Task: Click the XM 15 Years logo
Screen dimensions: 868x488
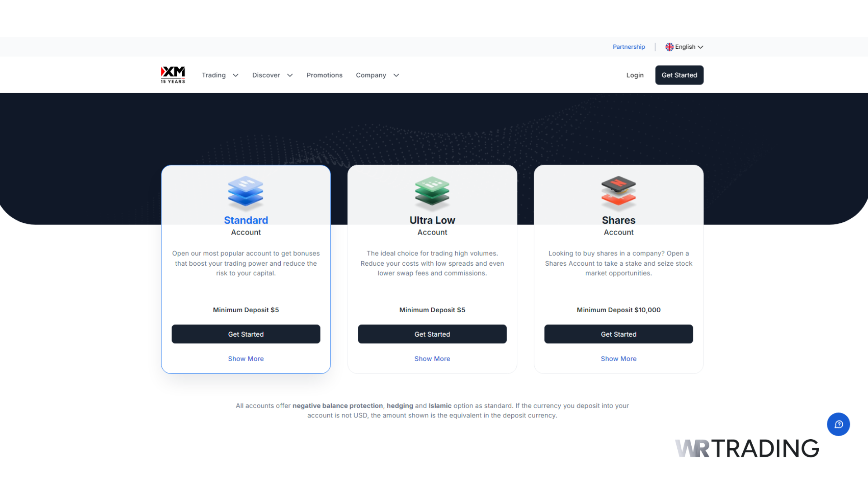Action: (173, 75)
